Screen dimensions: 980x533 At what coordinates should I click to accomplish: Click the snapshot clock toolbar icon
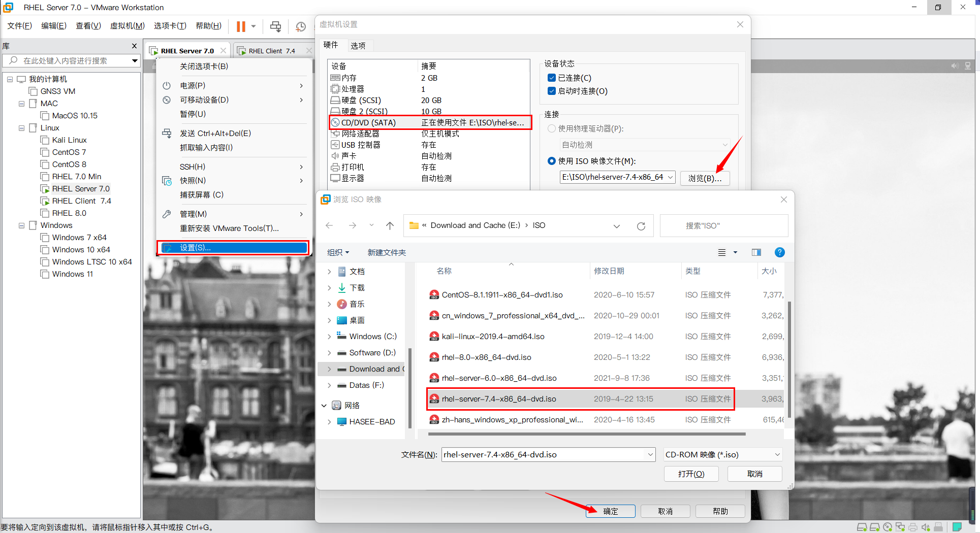click(x=300, y=26)
